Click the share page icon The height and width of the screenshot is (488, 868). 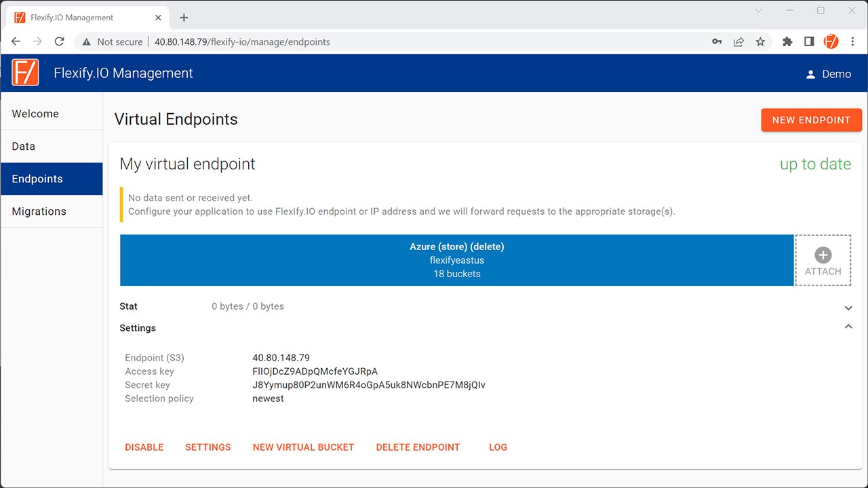click(x=738, y=41)
